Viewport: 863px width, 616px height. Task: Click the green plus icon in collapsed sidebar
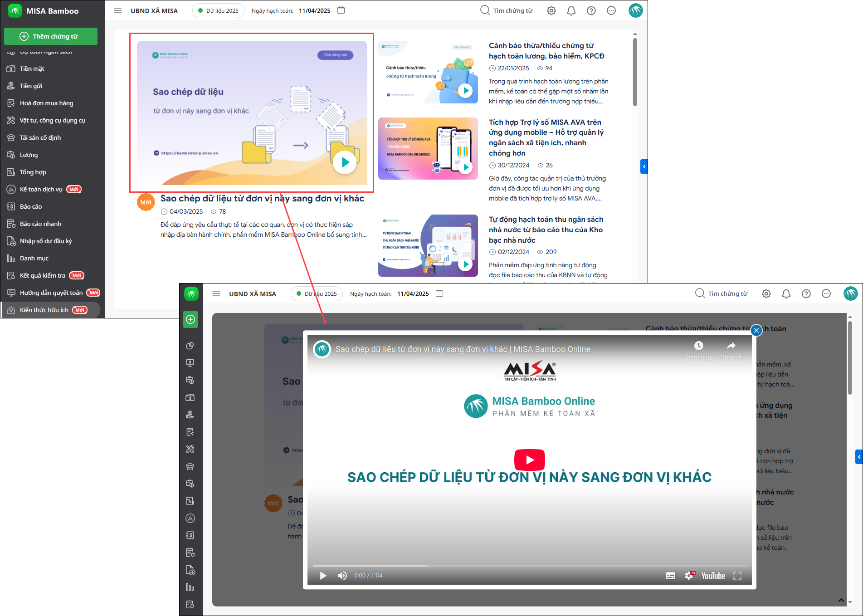click(190, 319)
